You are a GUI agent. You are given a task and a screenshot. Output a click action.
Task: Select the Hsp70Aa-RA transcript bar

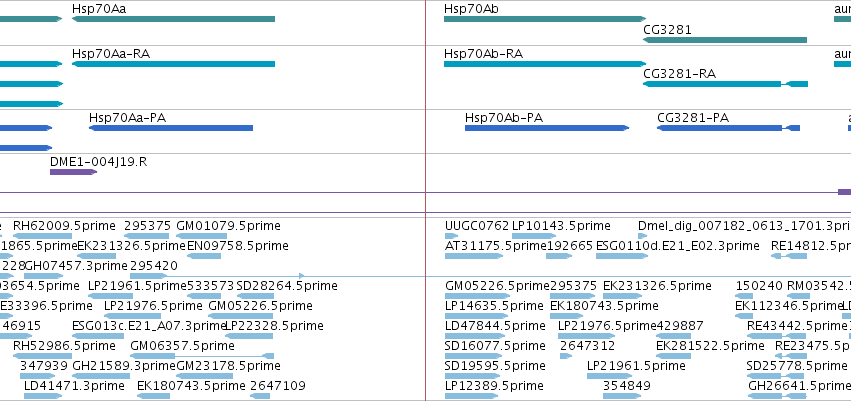[173, 64]
